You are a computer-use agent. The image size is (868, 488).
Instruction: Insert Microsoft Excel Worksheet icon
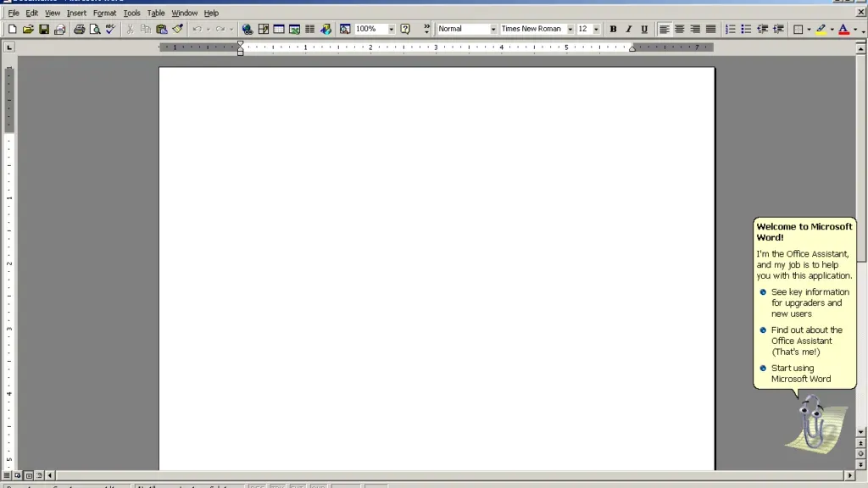coord(294,30)
